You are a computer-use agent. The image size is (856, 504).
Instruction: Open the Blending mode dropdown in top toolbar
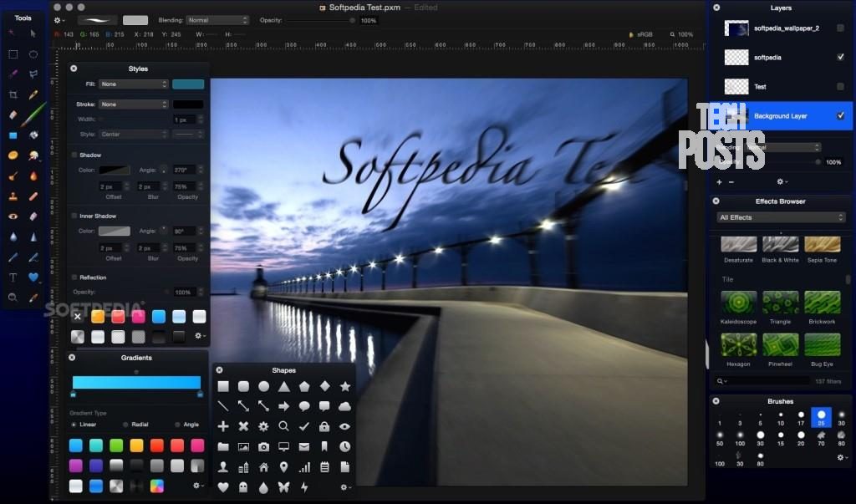(x=217, y=20)
